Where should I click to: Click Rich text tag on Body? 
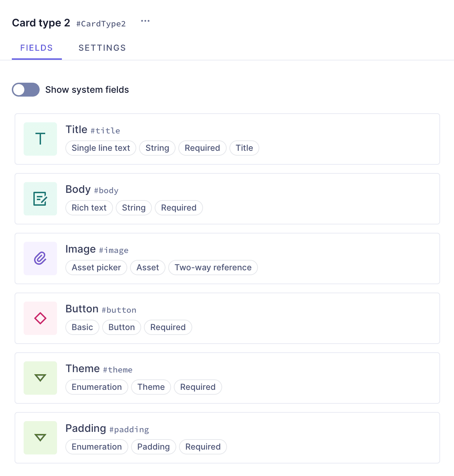(x=89, y=208)
